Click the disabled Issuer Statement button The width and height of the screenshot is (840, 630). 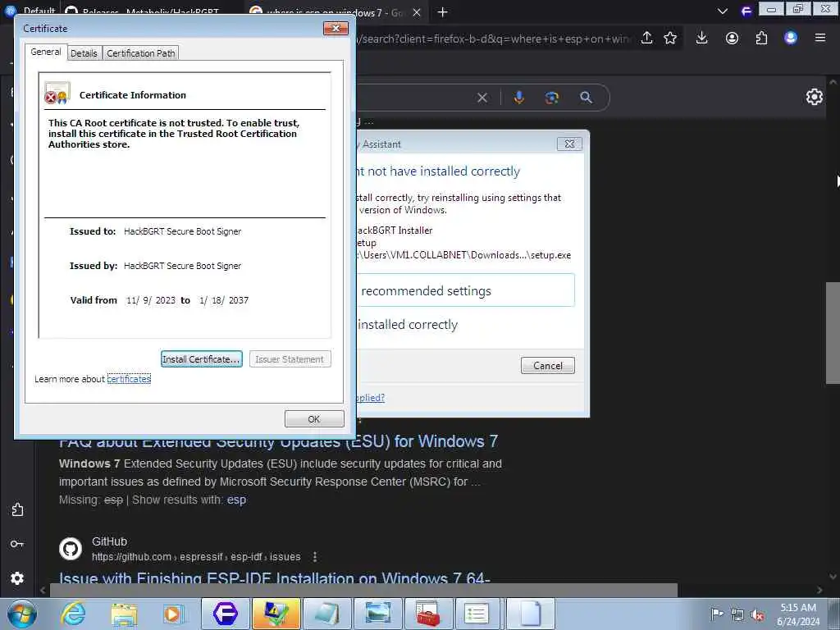[x=290, y=359]
